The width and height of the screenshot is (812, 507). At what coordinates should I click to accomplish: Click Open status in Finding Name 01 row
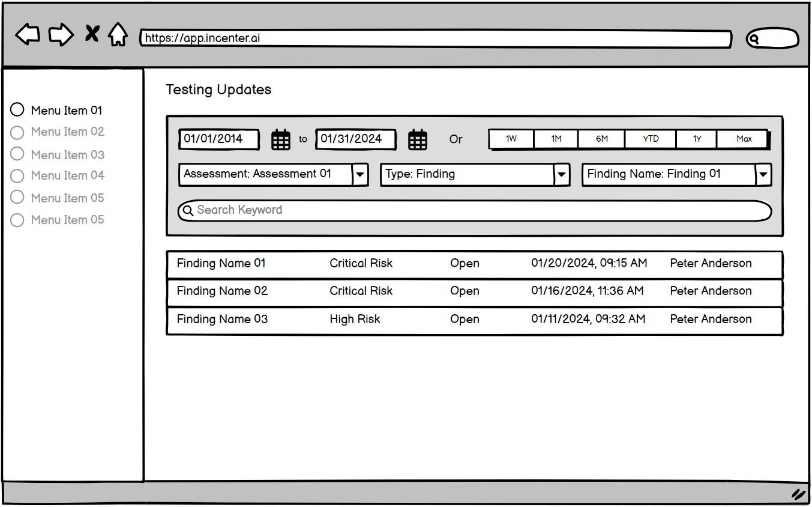click(x=465, y=264)
